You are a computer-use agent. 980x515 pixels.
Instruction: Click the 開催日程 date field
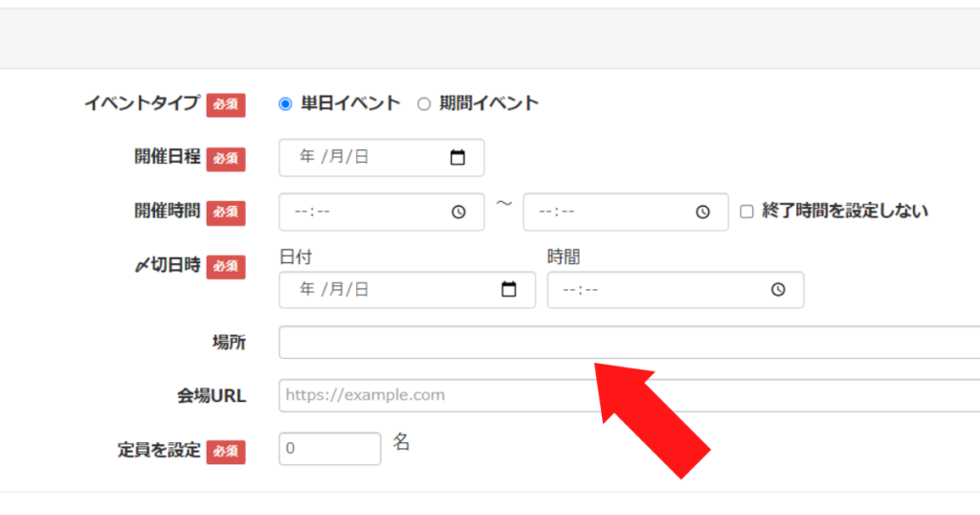(381, 158)
